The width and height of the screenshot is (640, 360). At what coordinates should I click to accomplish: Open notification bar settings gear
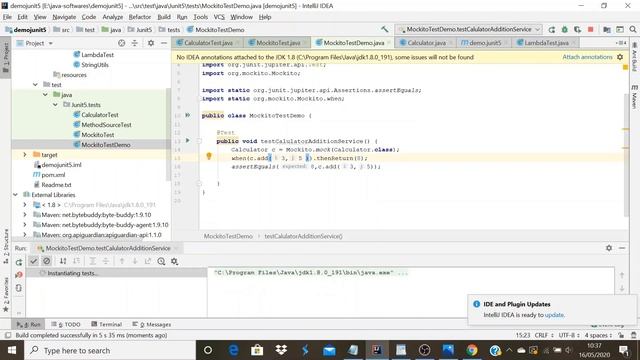tap(620, 57)
